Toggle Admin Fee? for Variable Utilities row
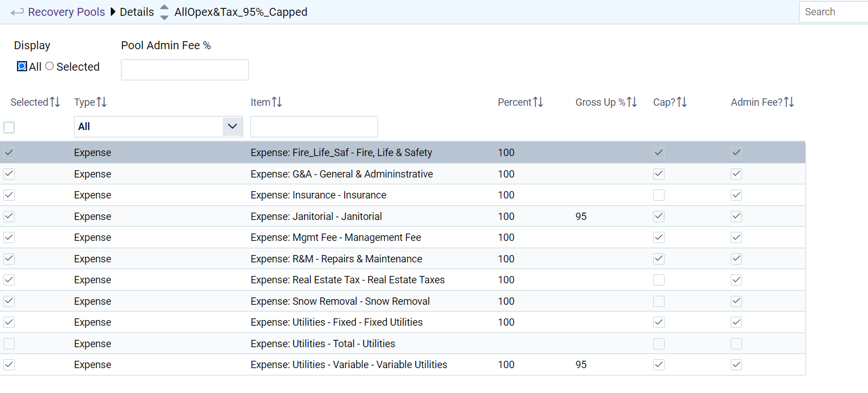 coord(736,365)
